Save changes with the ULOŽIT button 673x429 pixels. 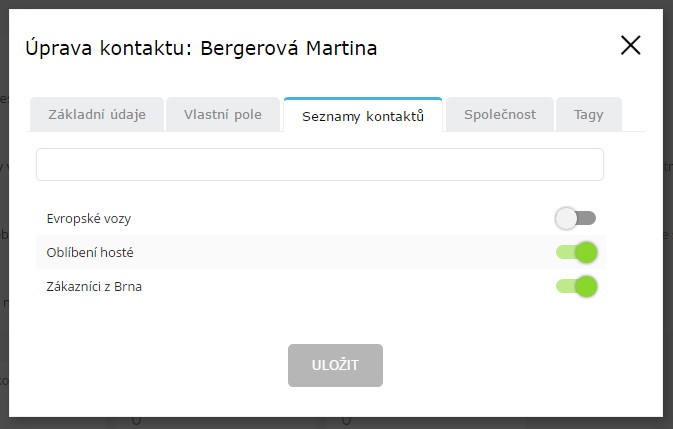point(335,365)
